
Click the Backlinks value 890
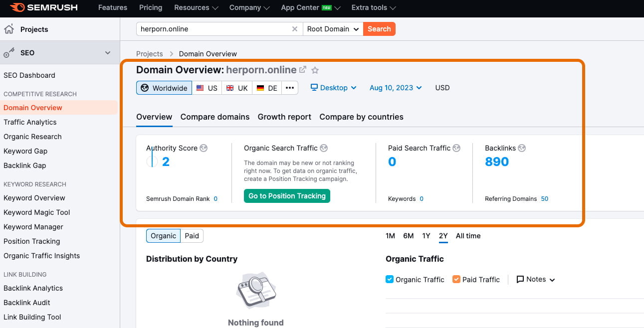point(497,162)
